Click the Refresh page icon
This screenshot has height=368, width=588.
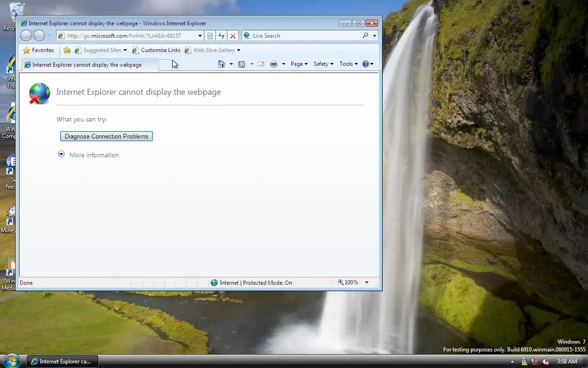[221, 36]
